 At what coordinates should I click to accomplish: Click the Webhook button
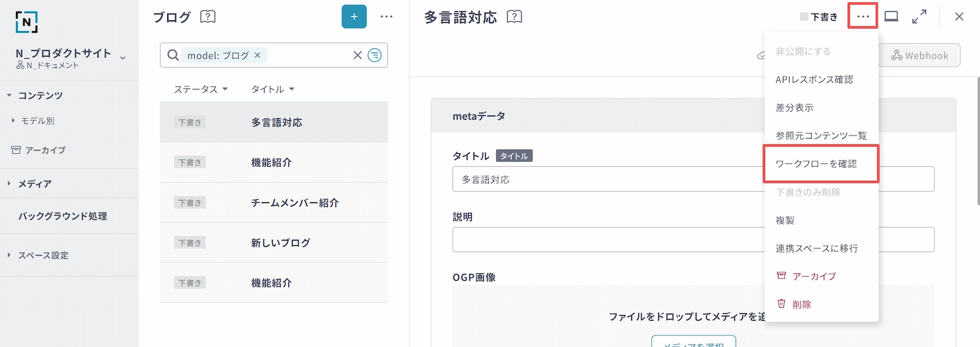pyautogui.click(x=919, y=55)
